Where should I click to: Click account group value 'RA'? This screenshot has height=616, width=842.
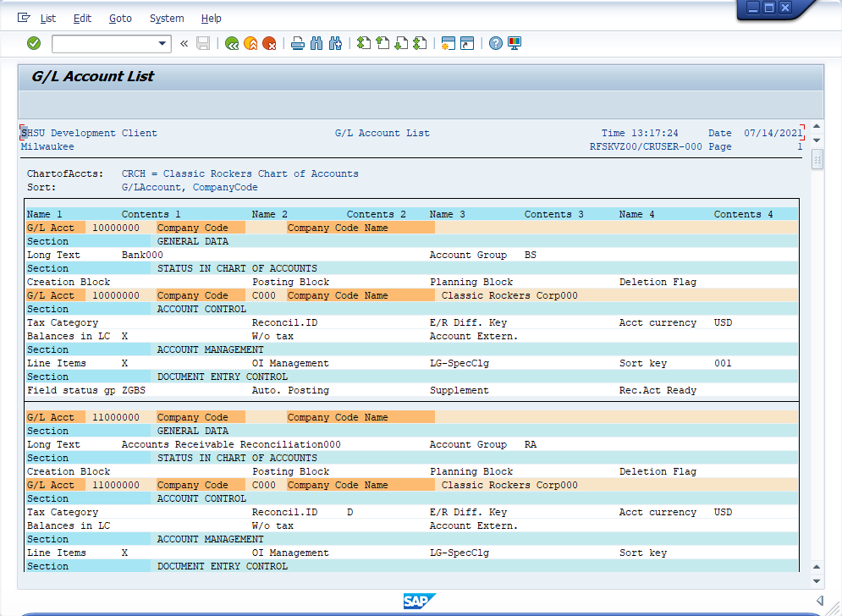[x=530, y=445]
